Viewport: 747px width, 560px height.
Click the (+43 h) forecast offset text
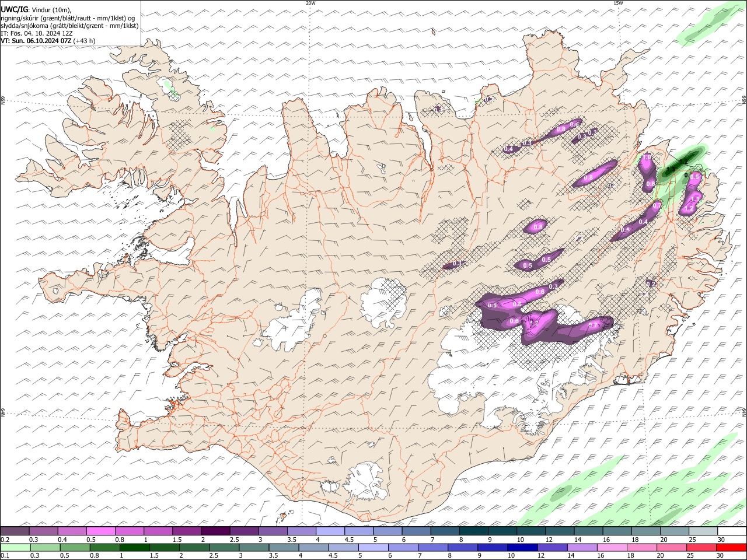click(84, 41)
